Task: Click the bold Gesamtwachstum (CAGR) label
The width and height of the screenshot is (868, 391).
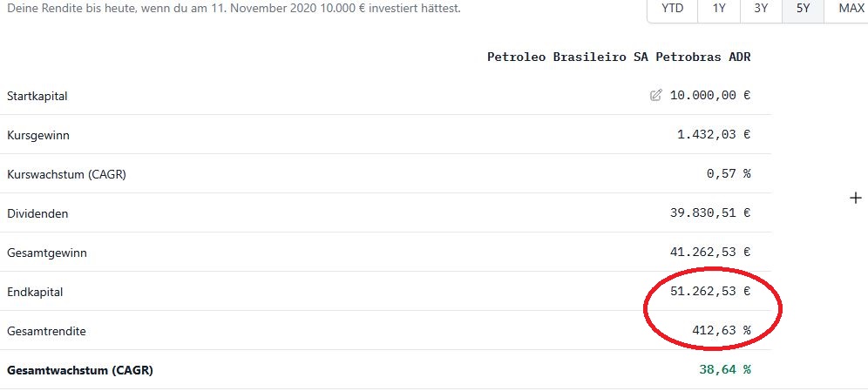Action: [x=80, y=370]
